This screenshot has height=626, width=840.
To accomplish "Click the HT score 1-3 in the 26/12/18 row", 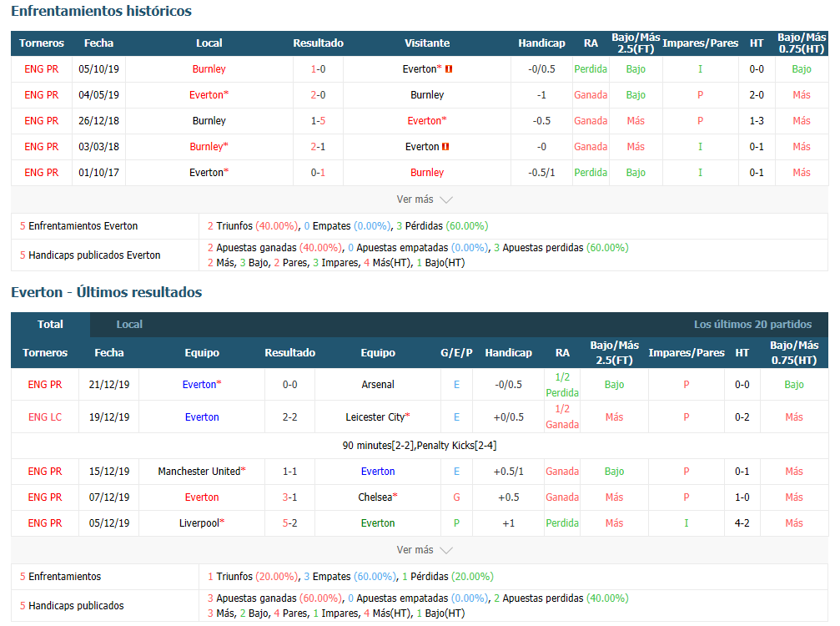I will [757, 120].
